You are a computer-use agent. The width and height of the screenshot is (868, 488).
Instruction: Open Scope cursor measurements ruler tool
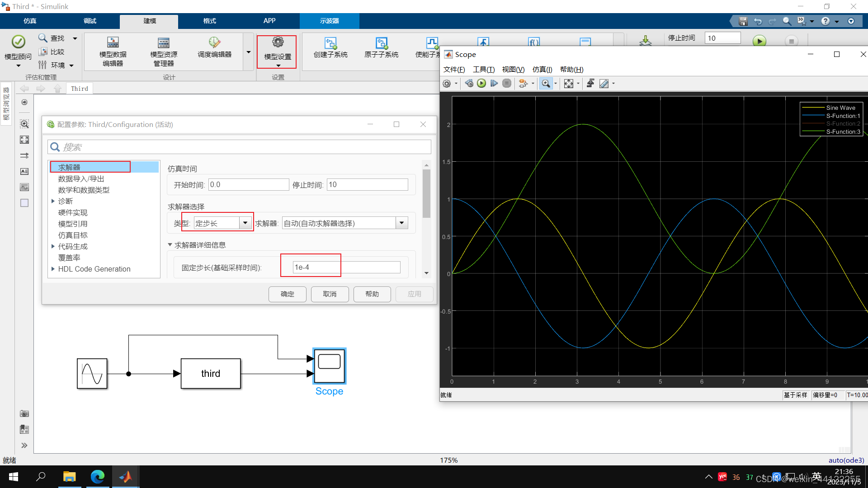pyautogui.click(x=604, y=84)
